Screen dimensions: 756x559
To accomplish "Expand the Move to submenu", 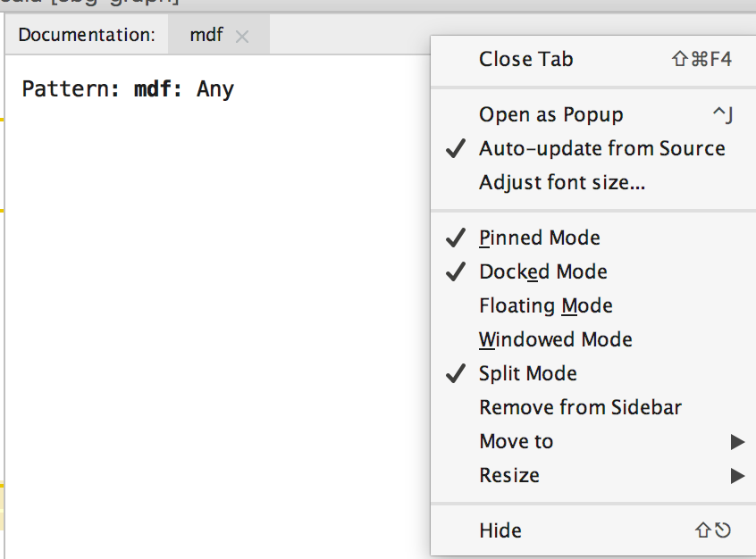I will [517, 442].
